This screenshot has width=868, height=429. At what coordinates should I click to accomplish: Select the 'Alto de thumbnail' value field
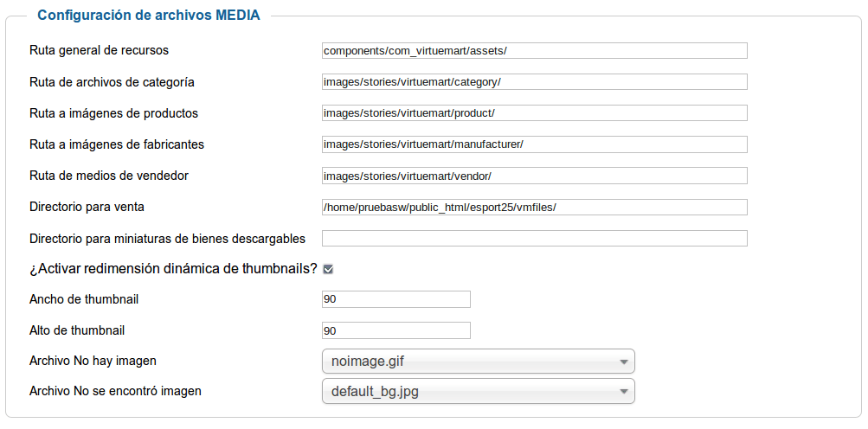396,330
